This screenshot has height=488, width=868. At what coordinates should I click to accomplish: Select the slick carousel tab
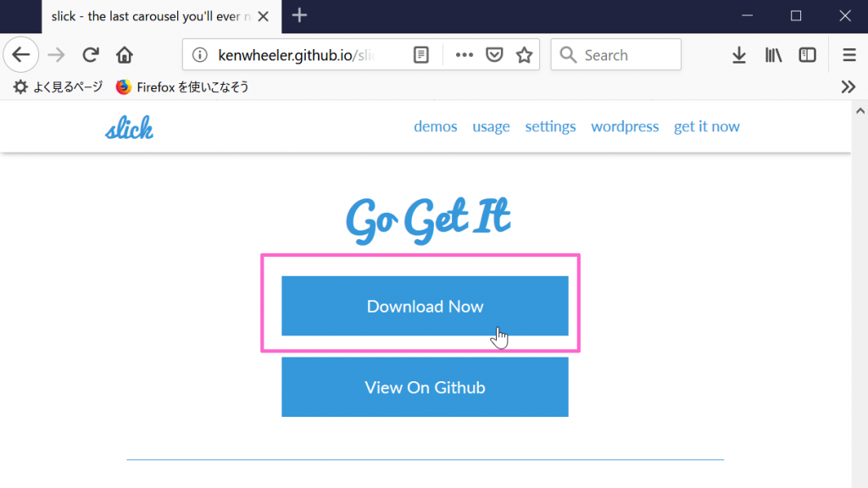pos(161,17)
